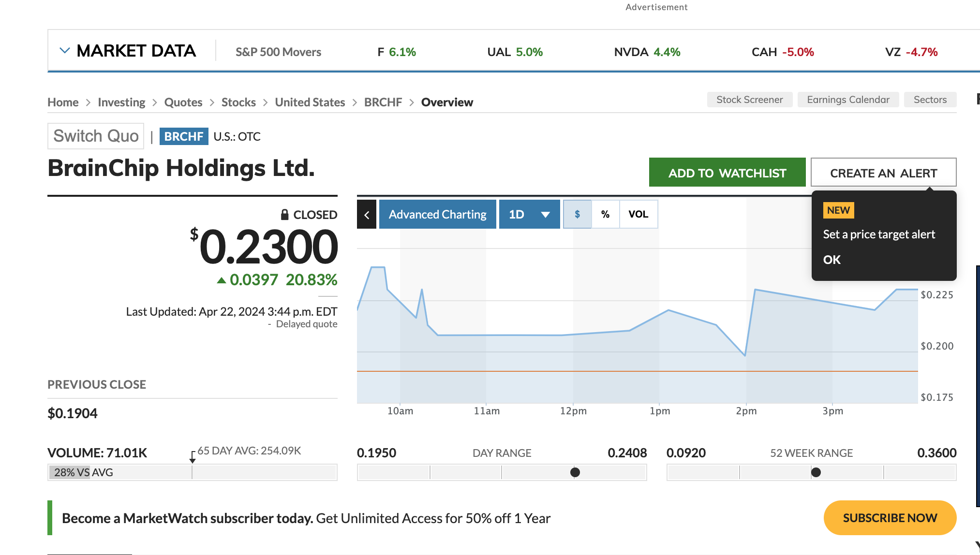
Task: Click the Switch Quote input field
Action: [96, 136]
